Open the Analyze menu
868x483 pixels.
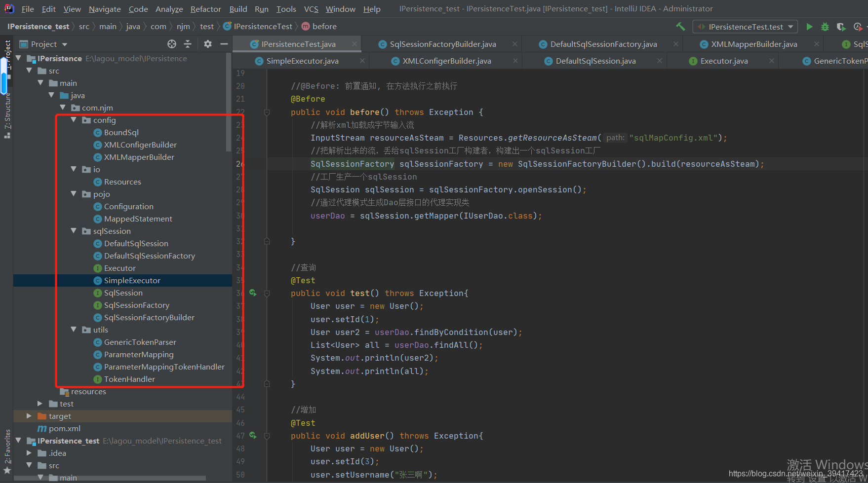tap(169, 9)
